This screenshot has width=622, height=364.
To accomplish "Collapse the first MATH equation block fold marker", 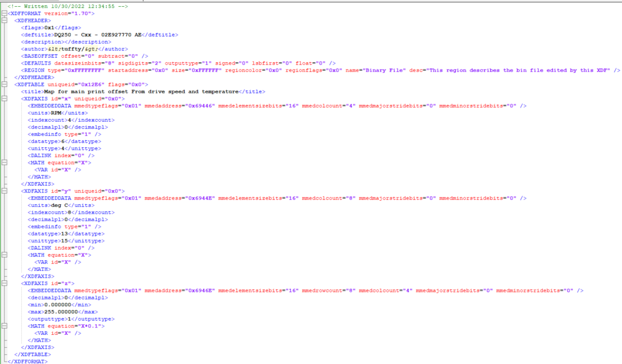I will pos(3,162).
